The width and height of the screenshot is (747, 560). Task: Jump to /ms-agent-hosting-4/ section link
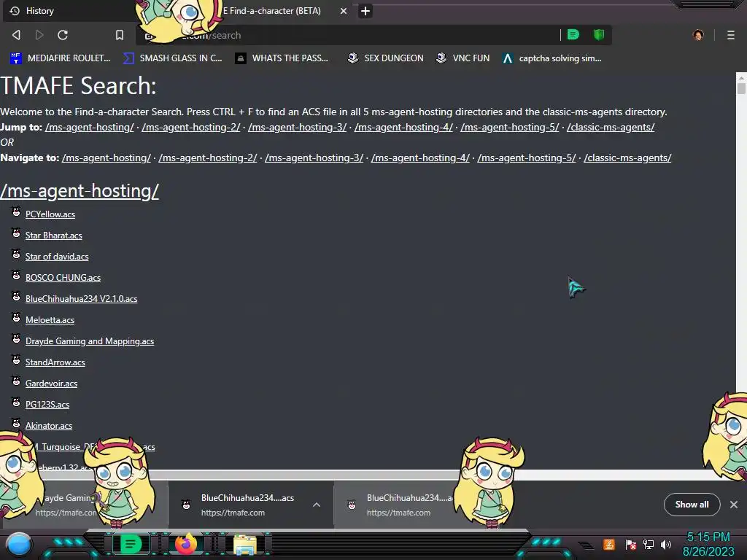(403, 127)
